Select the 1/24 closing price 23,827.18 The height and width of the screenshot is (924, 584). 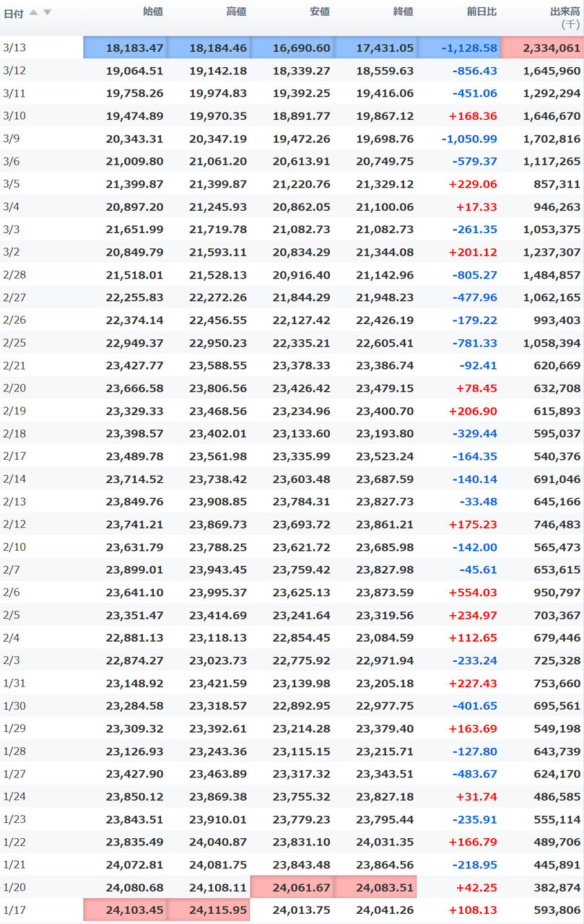point(385,796)
